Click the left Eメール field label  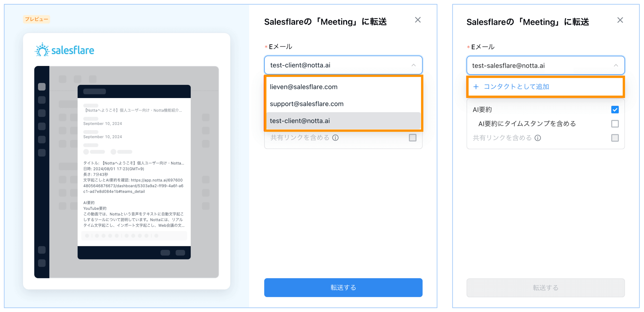(280, 47)
